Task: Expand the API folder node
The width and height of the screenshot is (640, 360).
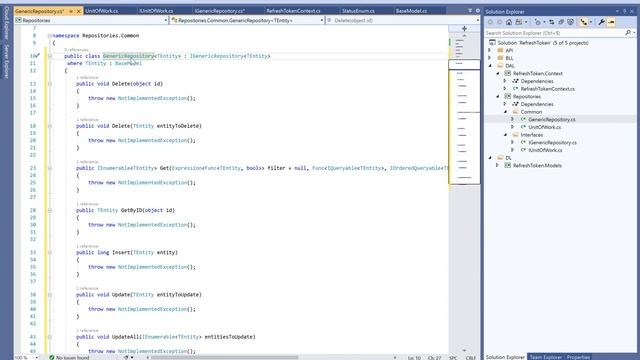Action: [490, 50]
